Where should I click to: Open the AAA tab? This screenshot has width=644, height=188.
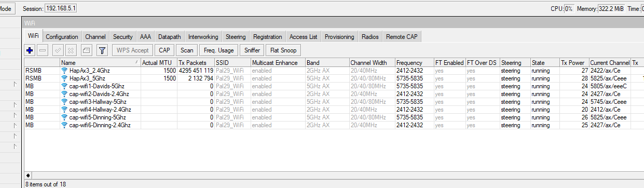pos(145,37)
